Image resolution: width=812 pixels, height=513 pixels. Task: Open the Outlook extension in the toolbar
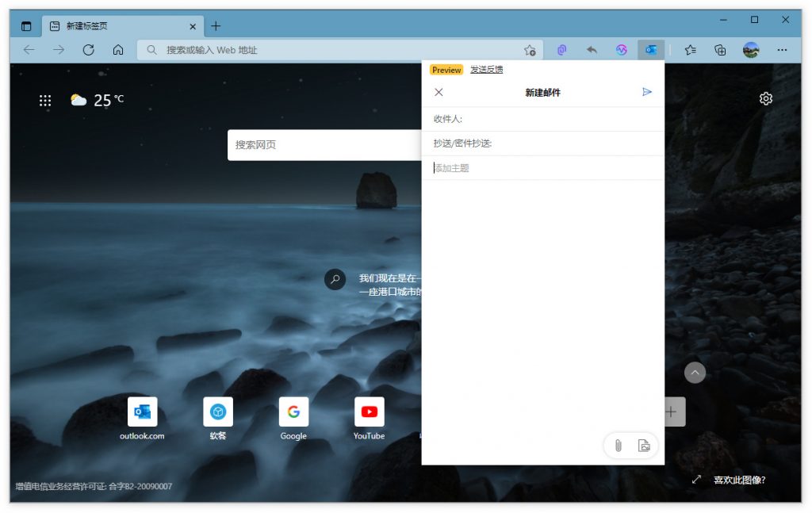[650, 49]
